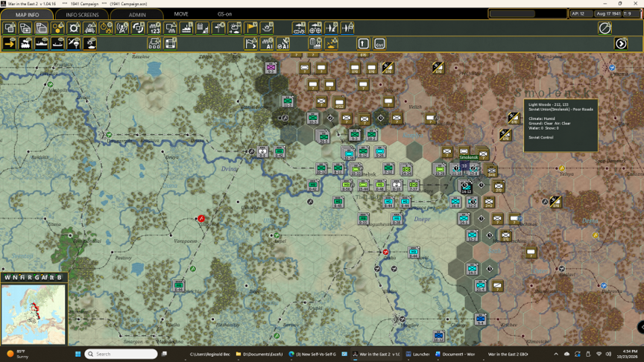This screenshot has height=362, width=644.
Task: Open the War in the East 2 taskbar item
Action: click(x=377, y=354)
